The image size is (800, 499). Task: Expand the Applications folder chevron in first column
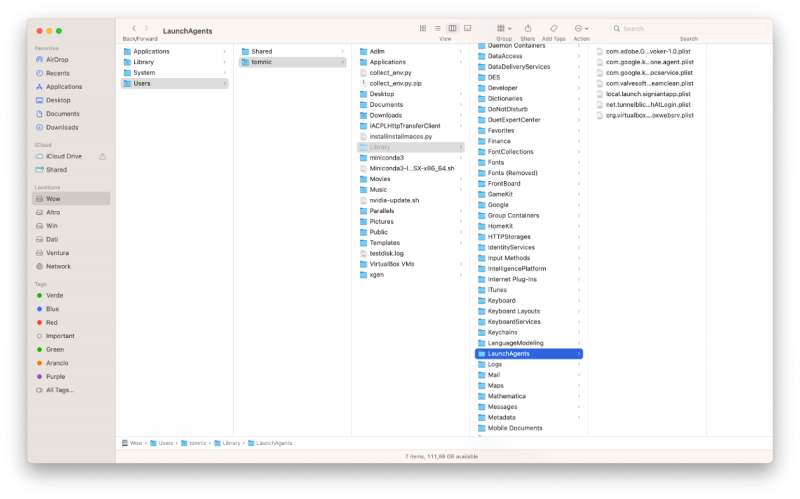tap(224, 52)
